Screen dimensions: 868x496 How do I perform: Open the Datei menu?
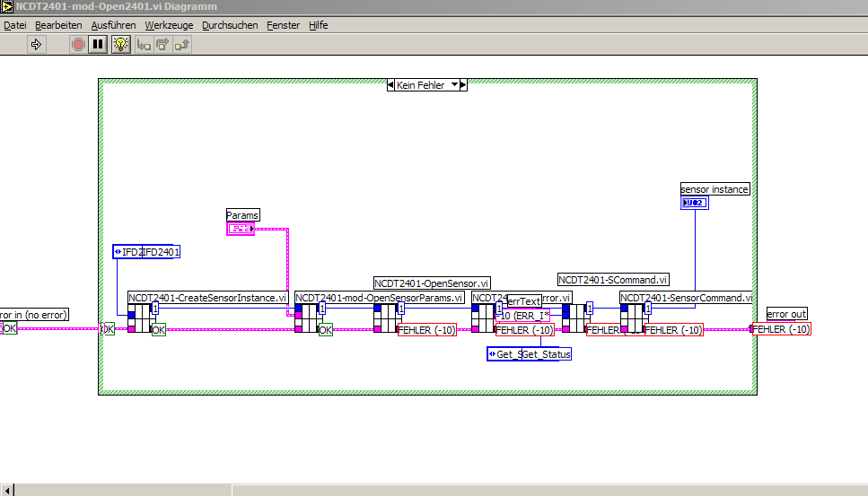(15, 25)
